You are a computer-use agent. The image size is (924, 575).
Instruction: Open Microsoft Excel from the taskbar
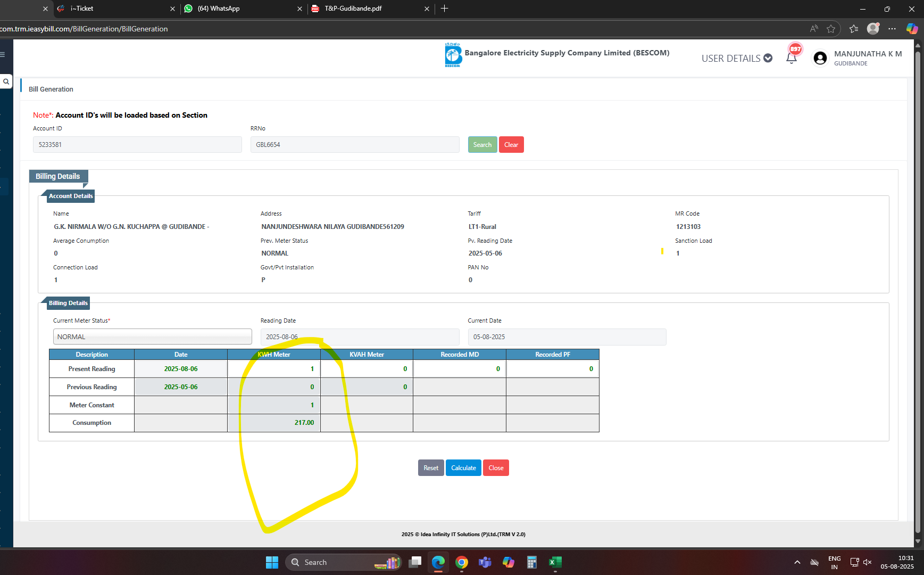pyautogui.click(x=555, y=562)
